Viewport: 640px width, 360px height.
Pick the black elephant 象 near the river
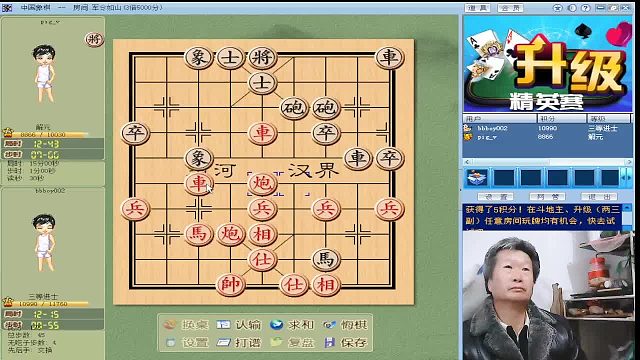(198, 158)
